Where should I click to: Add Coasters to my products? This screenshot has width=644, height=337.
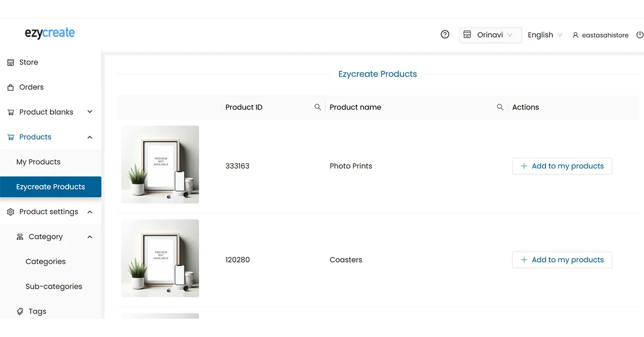pyautogui.click(x=562, y=260)
